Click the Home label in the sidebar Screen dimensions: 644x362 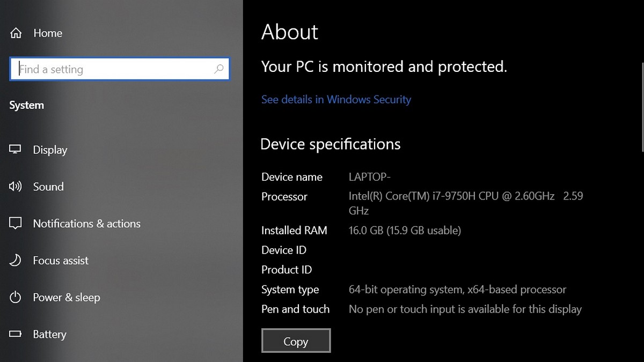48,33
